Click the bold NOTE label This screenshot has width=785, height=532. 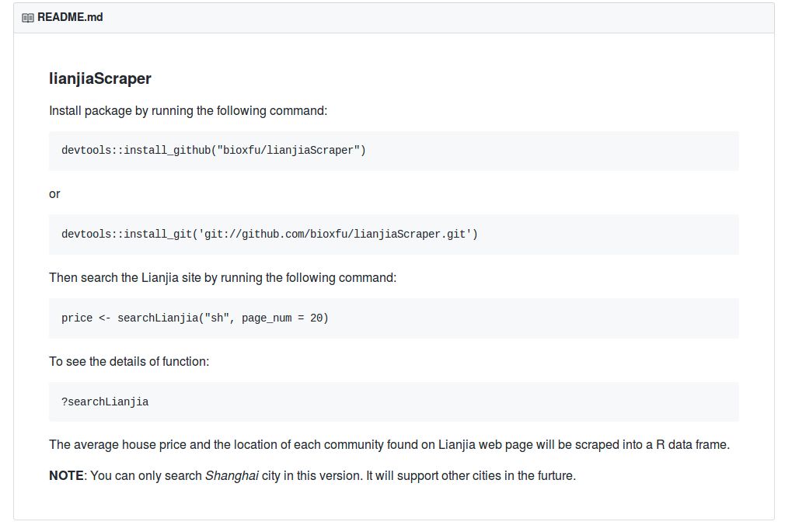coord(66,475)
